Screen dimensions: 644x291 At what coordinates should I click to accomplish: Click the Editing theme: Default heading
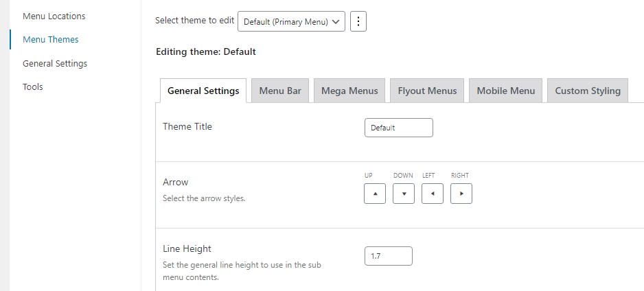click(x=206, y=51)
